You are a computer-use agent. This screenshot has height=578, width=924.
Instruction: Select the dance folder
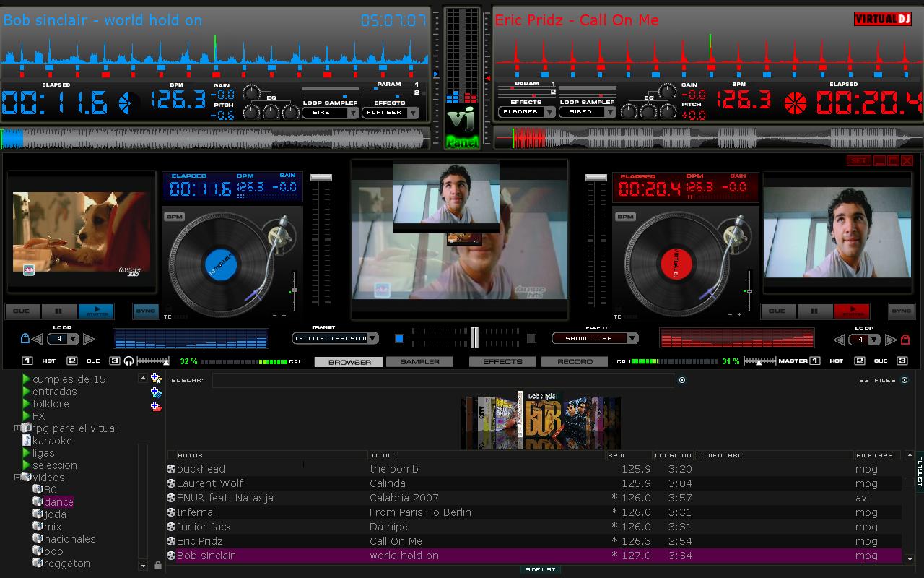[x=58, y=502]
